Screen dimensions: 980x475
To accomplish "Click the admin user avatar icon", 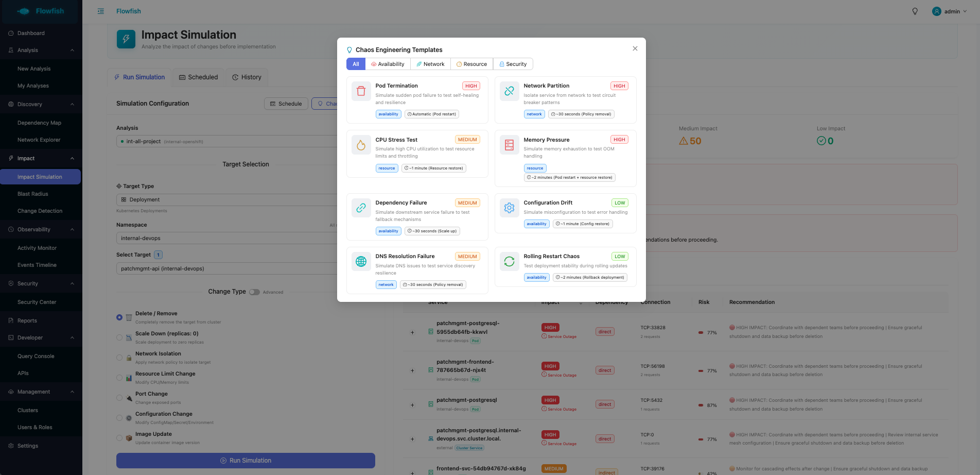I will 937,11.
